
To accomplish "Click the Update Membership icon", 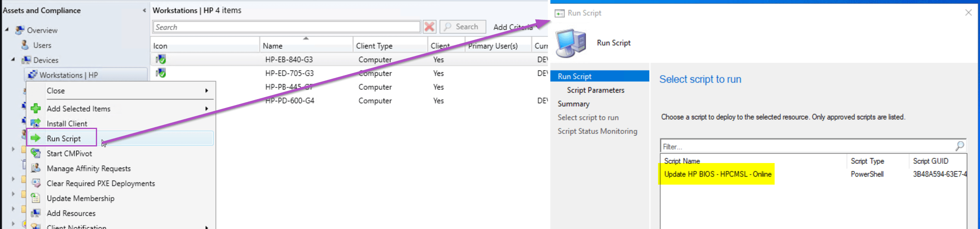I will pyautogui.click(x=36, y=198).
